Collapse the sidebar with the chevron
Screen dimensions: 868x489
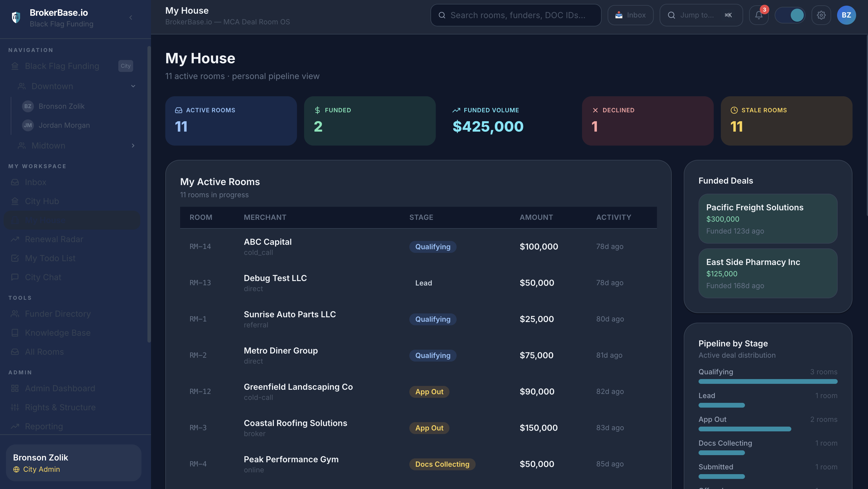pos(131,18)
